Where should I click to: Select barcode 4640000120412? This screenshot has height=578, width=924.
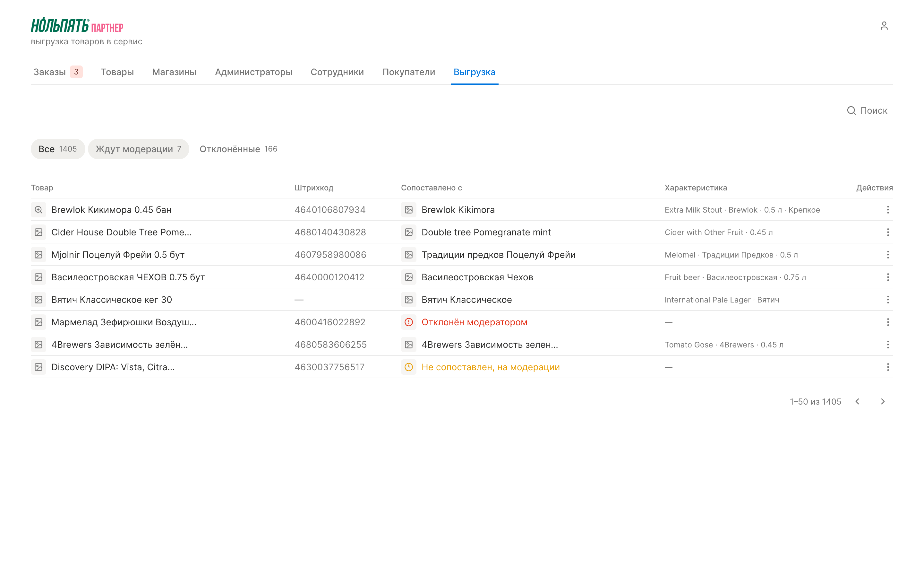click(329, 277)
